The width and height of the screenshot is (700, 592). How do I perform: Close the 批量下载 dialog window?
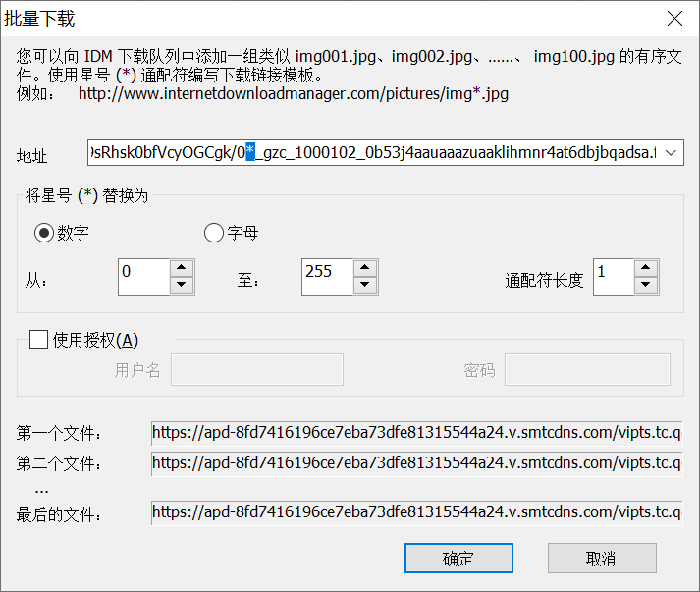pyautogui.click(x=674, y=19)
